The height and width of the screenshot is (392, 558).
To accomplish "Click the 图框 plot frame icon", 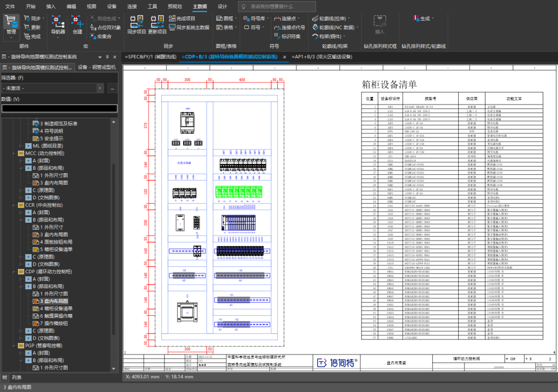I will (219, 18).
